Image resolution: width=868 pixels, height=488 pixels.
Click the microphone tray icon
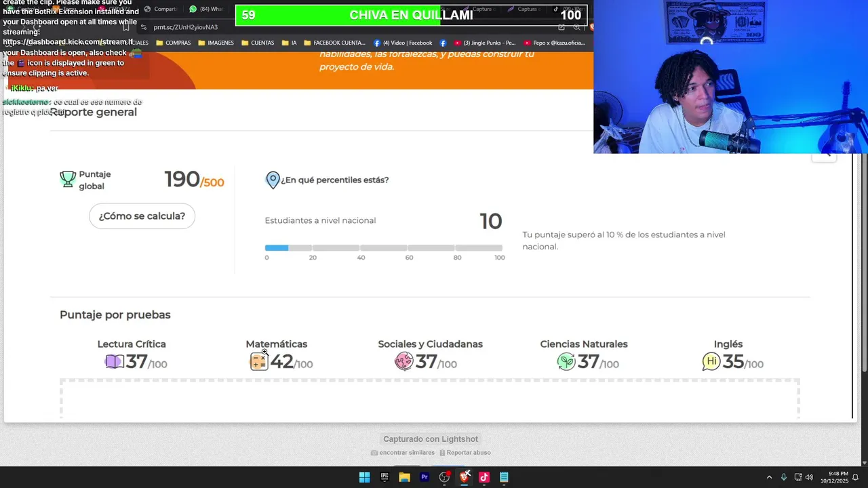point(784,477)
